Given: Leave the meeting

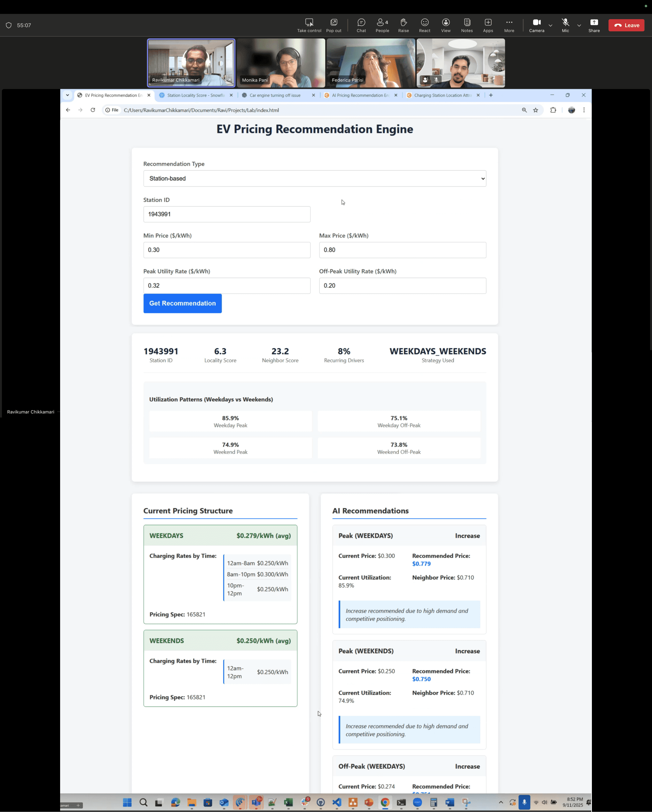Looking at the screenshot, I should pyautogui.click(x=626, y=25).
